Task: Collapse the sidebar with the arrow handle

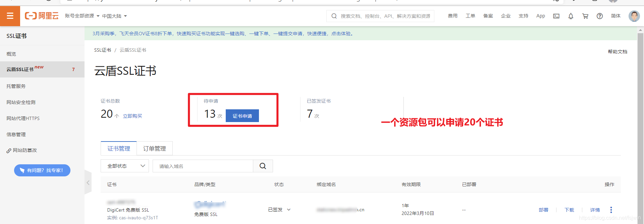Action: tap(88, 182)
